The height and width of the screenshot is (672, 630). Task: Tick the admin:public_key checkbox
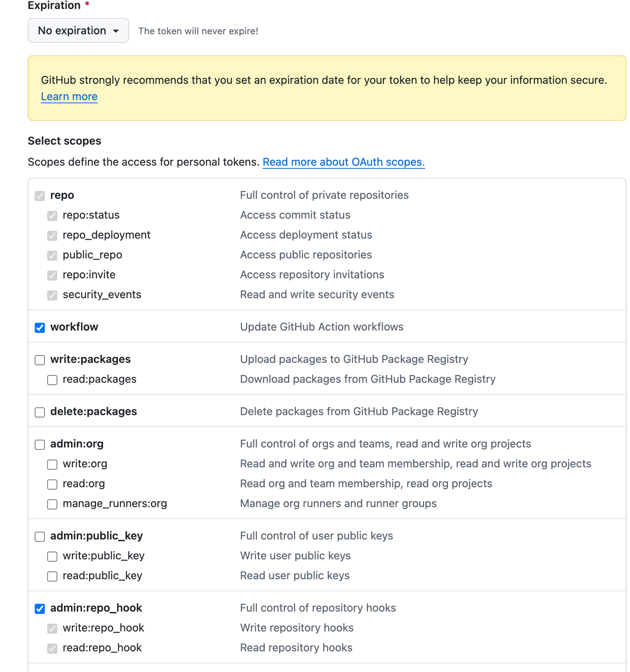click(x=40, y=536)
